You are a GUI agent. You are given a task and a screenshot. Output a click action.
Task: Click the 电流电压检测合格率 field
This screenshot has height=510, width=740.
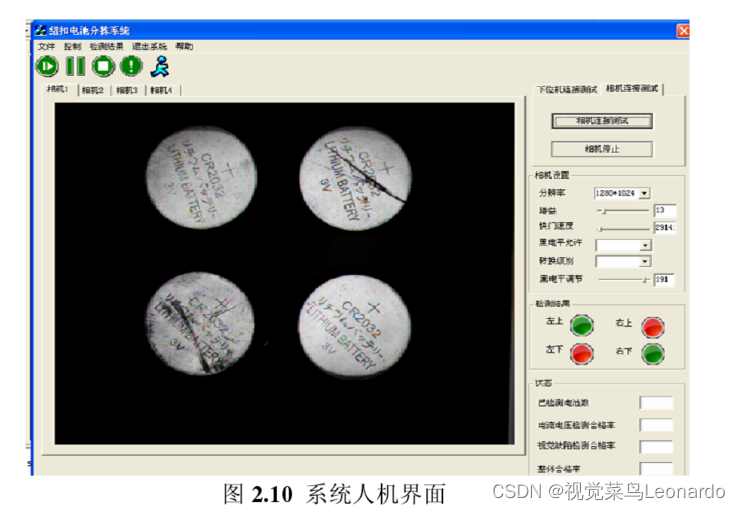pyautogui.click(x=656, y=425)
